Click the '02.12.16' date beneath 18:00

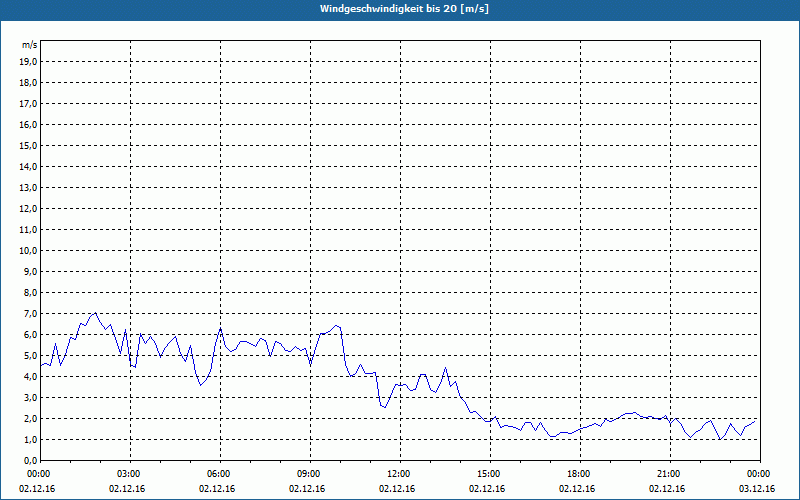[577, 489]
